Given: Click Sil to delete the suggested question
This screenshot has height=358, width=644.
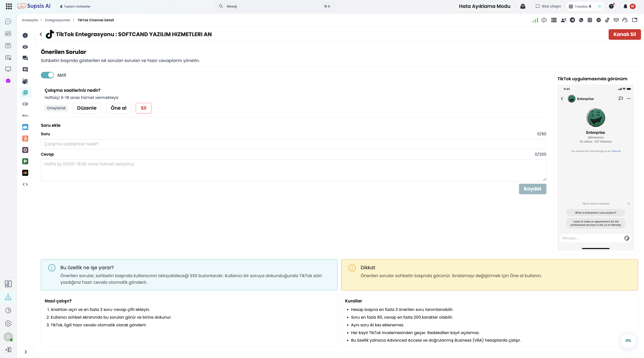Looking at the screenshot, I should tap(143, 108).
